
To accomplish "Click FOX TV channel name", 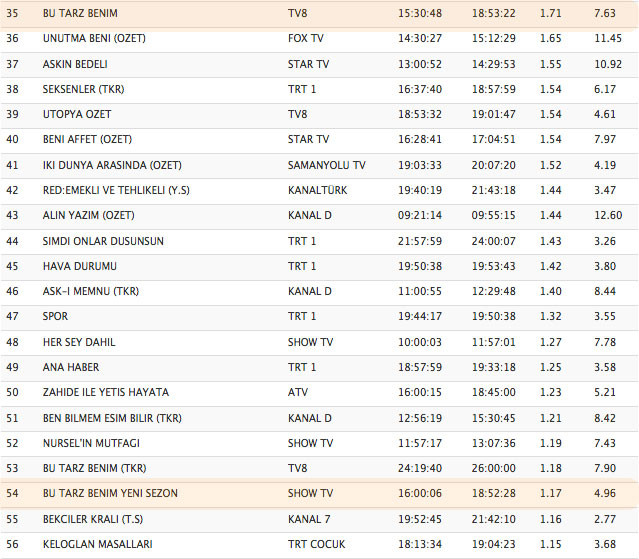I will pos(306,38).
